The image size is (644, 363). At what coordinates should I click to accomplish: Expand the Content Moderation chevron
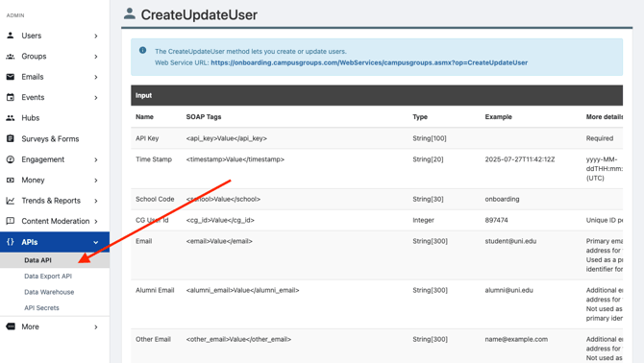click(x=96, y=222)
